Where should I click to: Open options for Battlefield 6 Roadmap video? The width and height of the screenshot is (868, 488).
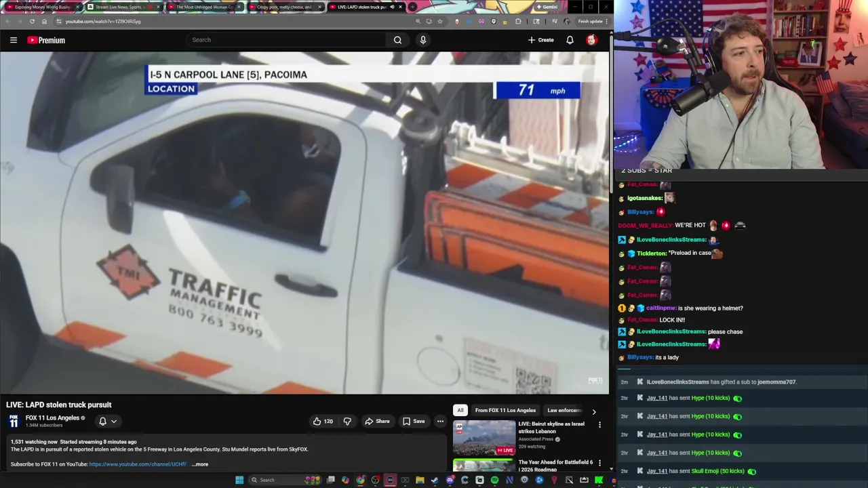[599, 463]
